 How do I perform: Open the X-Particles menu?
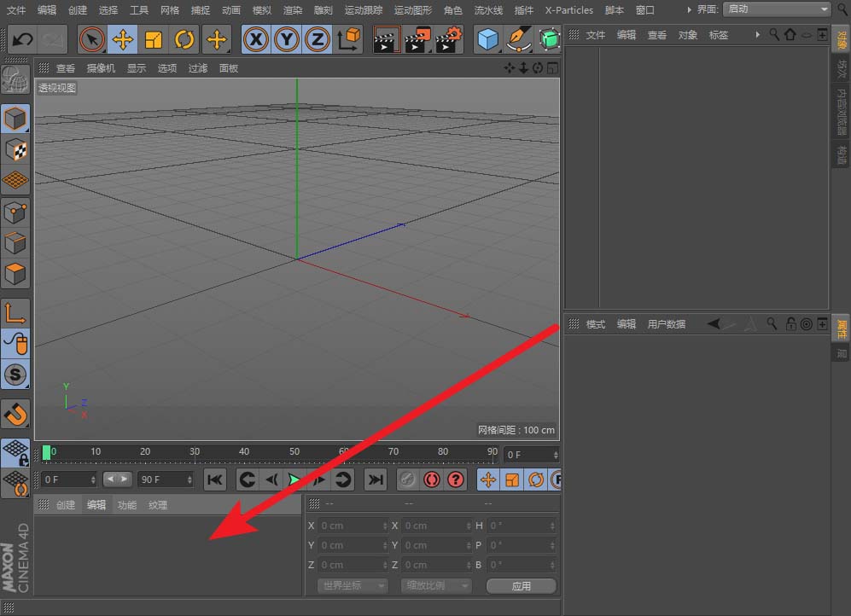568,10
